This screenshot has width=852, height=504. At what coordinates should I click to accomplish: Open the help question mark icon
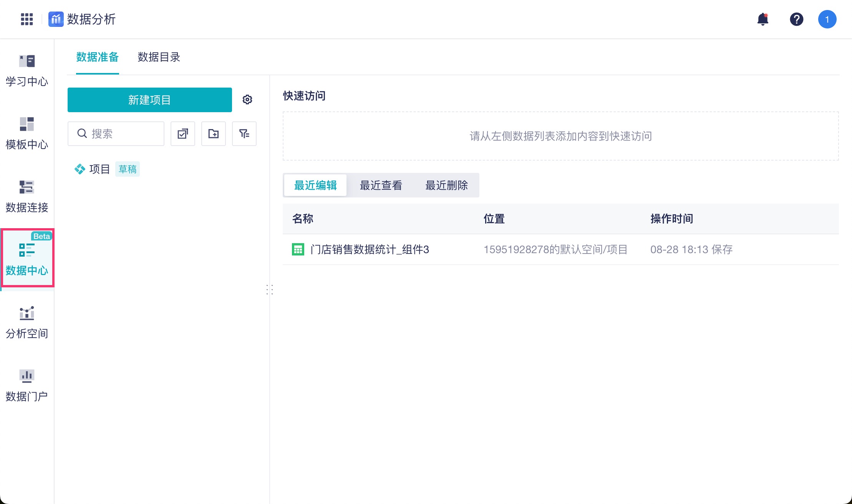(x=796, y=19)
